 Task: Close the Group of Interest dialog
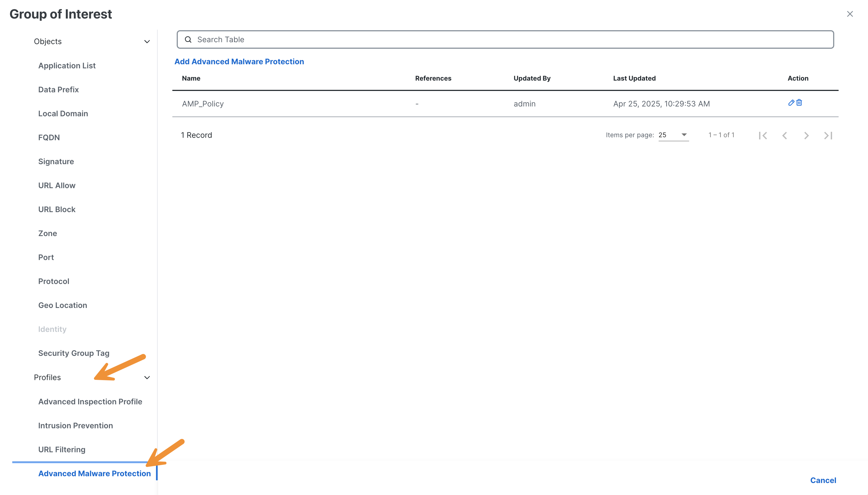tap(850, 14)
